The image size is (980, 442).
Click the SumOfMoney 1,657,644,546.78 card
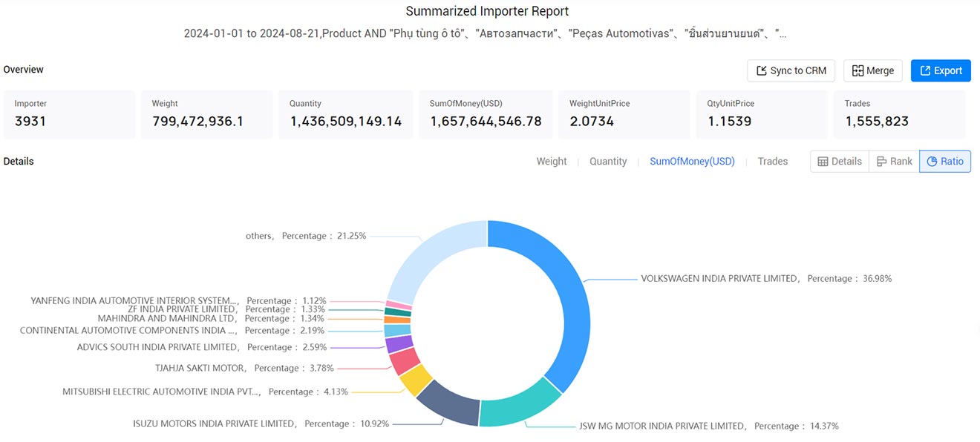click(x=486, y=115)
